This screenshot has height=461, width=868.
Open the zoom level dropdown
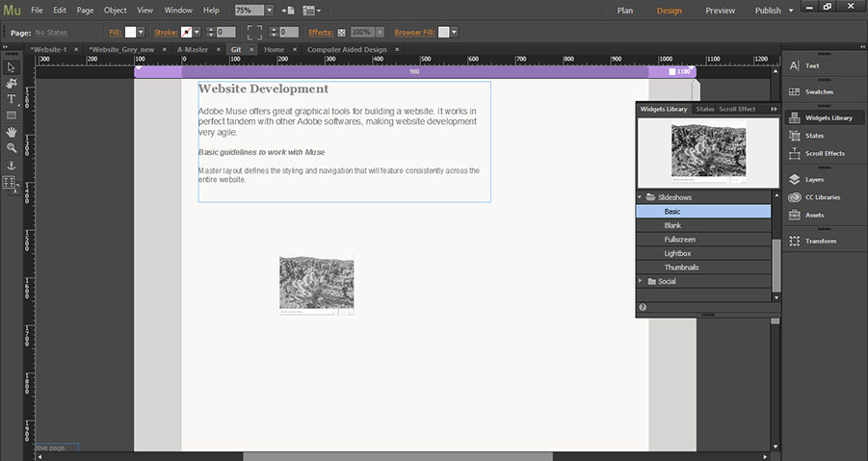click(269, 10)
